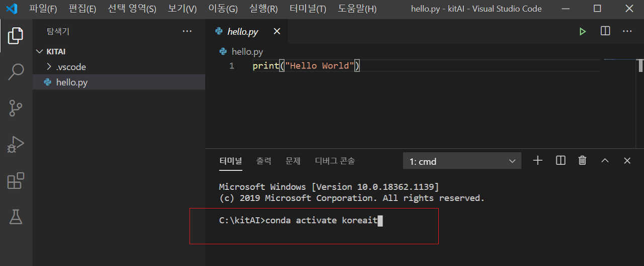Run Python file with play button

[583, 31]
